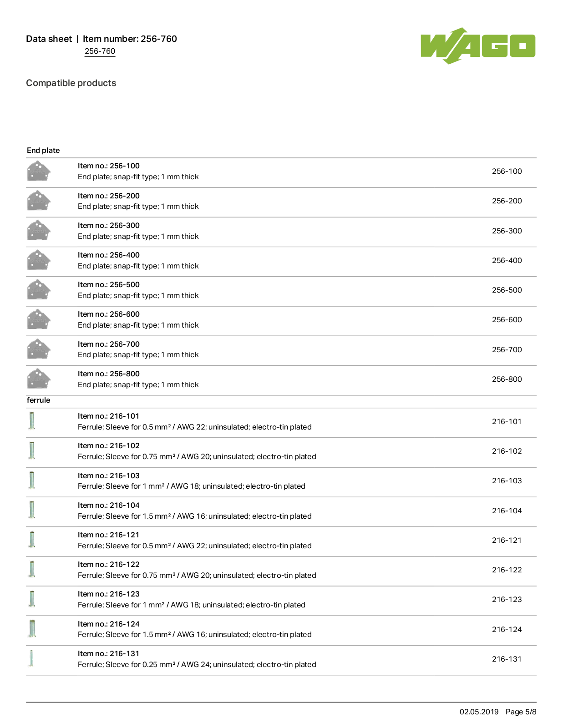Select the 216-104 item link
Screen dimensions: 563x728
point(507,511)
